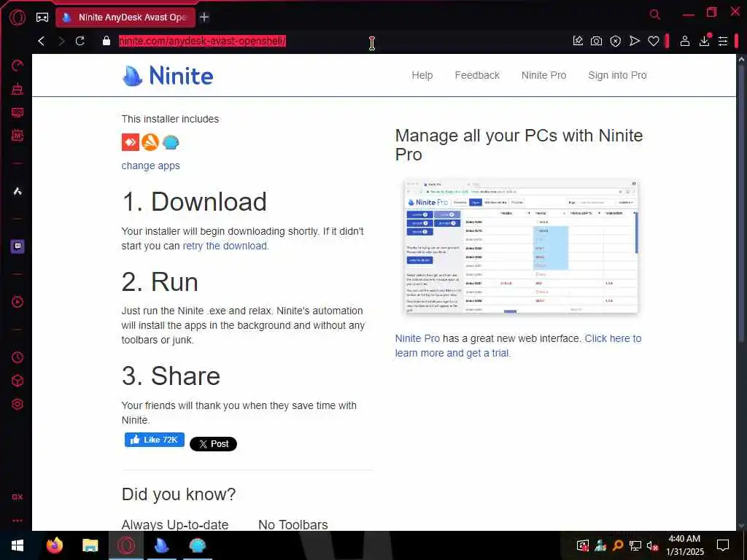The width and height of the screenshot is (747, 560).
Task: Open the ad blocker shield icon
Action: [615, 41]
